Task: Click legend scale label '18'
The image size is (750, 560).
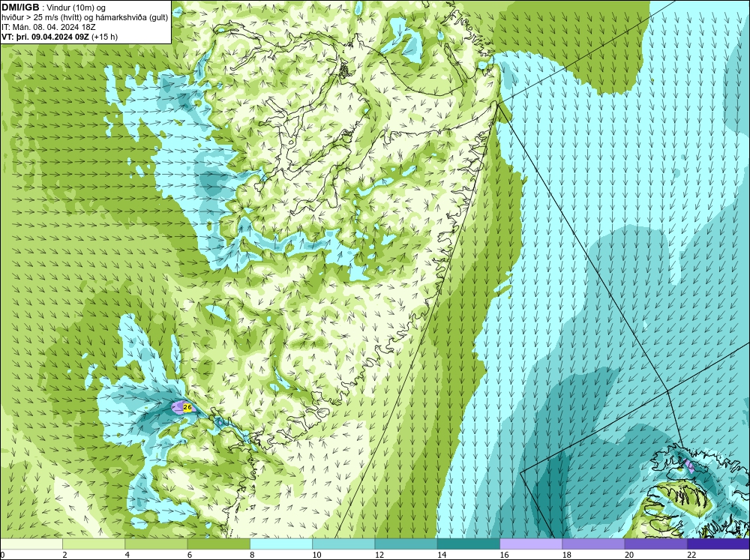Action: click(x=567, y=555)
